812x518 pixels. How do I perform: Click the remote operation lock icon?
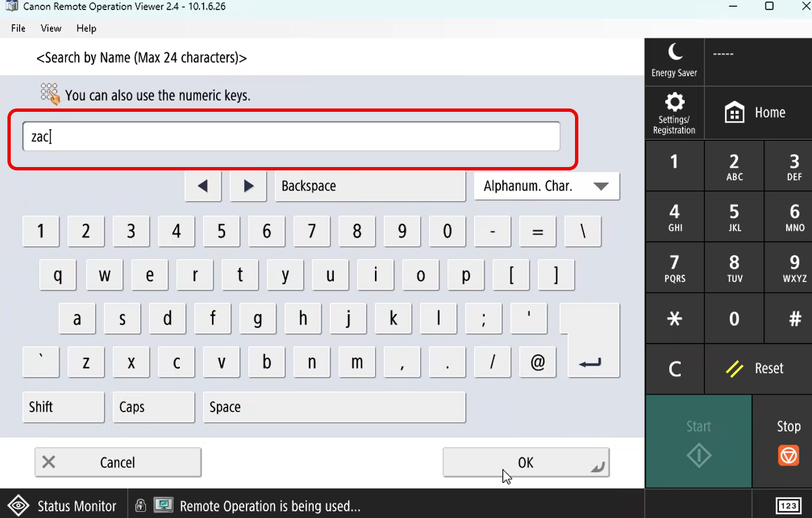click(140, 506)
